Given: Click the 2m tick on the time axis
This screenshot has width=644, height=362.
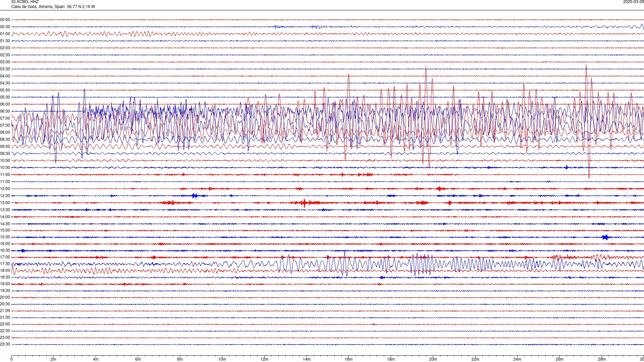Looking at the screenshot, I should click(54, 359).
